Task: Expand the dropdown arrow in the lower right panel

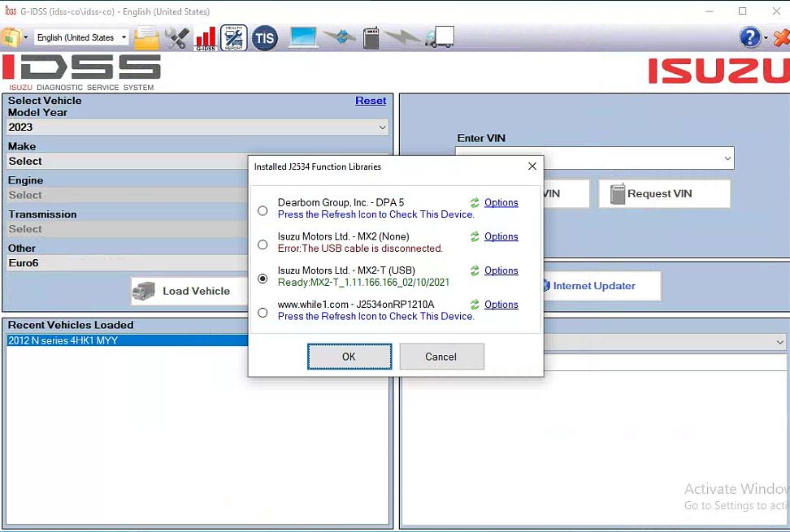Action: (780, 342)
